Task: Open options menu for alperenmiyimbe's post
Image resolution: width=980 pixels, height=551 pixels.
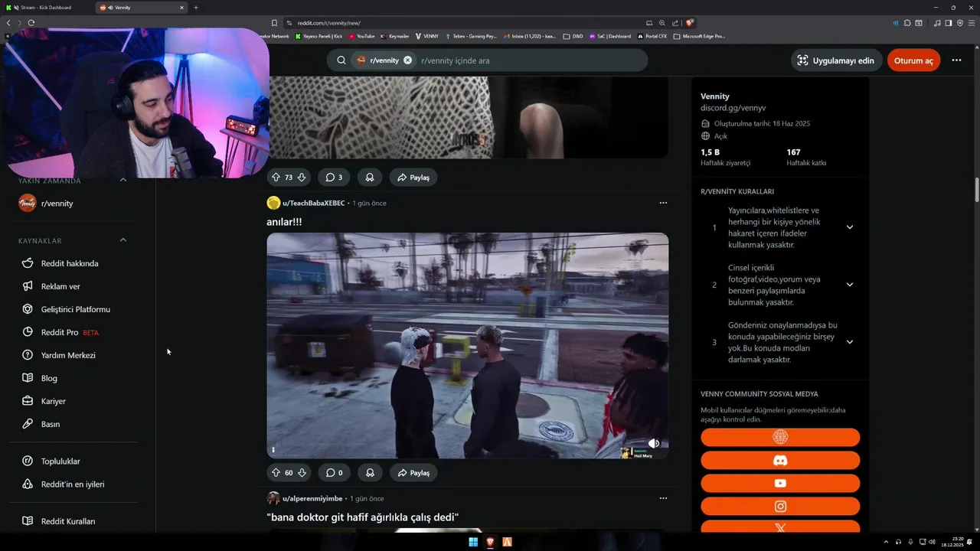Action: tap(663, 498)
